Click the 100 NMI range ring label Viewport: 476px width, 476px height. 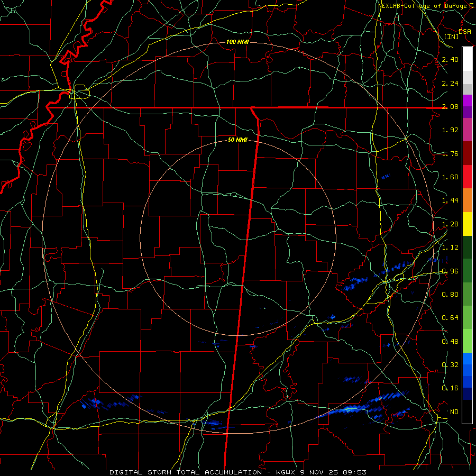[237, 42]
